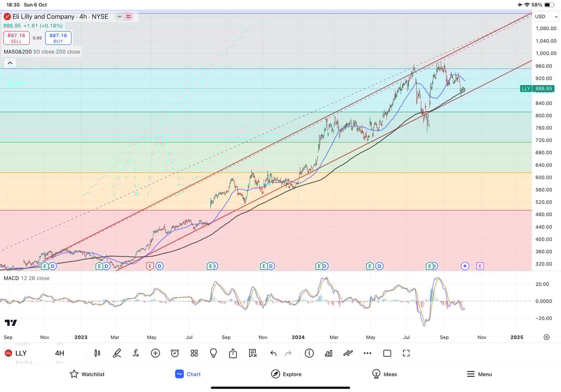The width and height of the screenshot is (561, 392).
Task: Open the indicators fx icon
Action: coord(136,353)
